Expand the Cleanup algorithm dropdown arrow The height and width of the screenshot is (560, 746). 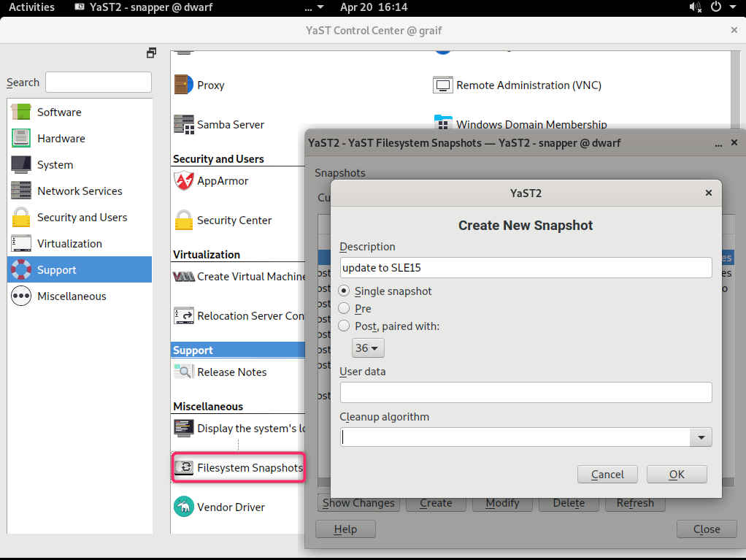pos(701,437)
